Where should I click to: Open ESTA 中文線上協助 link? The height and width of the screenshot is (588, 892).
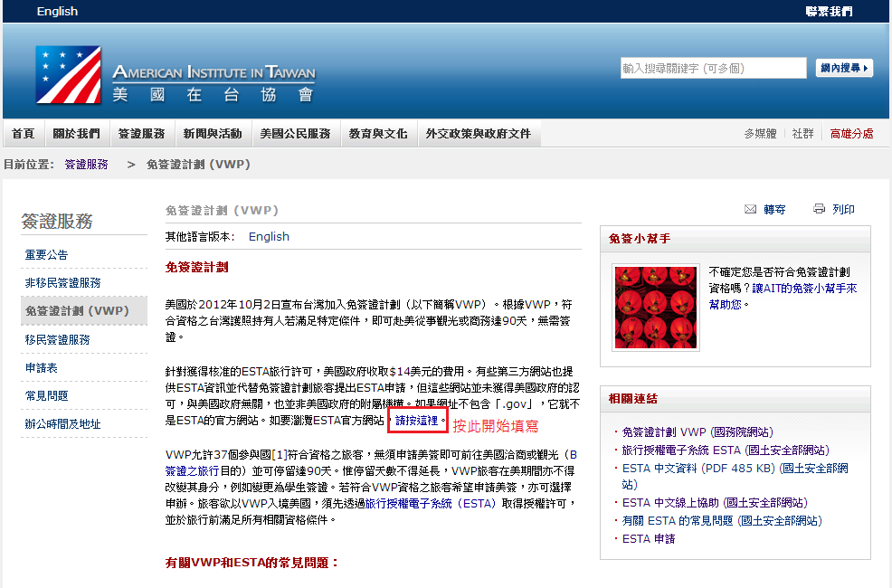click(x=715, y=503)
